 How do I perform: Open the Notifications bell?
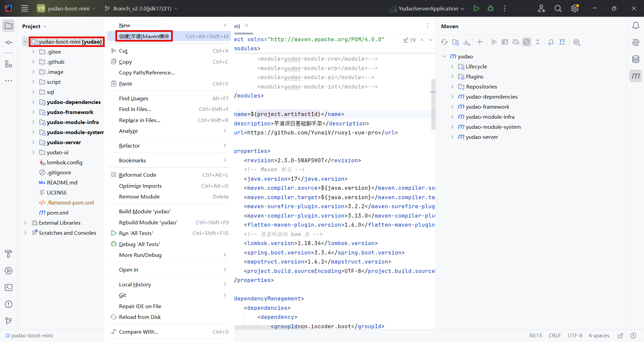pyautogui.click(x=636, y=26)
